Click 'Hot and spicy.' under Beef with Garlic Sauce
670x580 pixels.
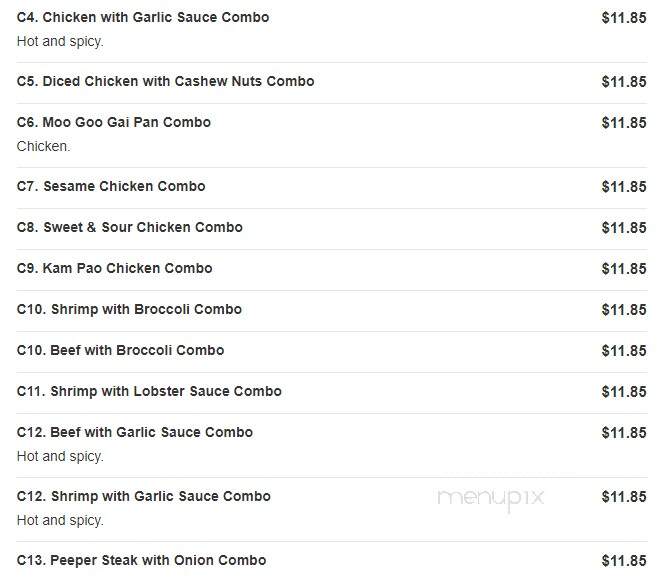point(60,456)
